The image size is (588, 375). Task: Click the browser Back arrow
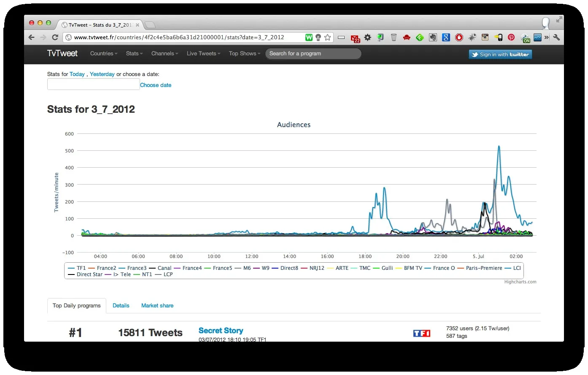32,38
